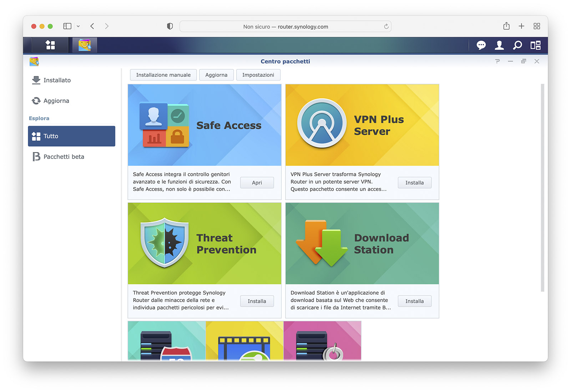Install Threat Prevention package
The height and width of the screenshot is (392, 571).
(x=257, y=301)
